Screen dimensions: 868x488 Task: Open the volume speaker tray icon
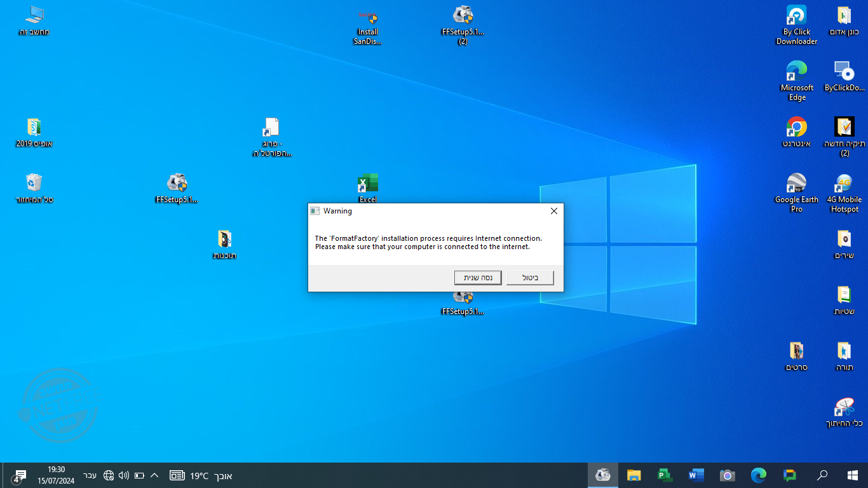click(x=124, y=475)
